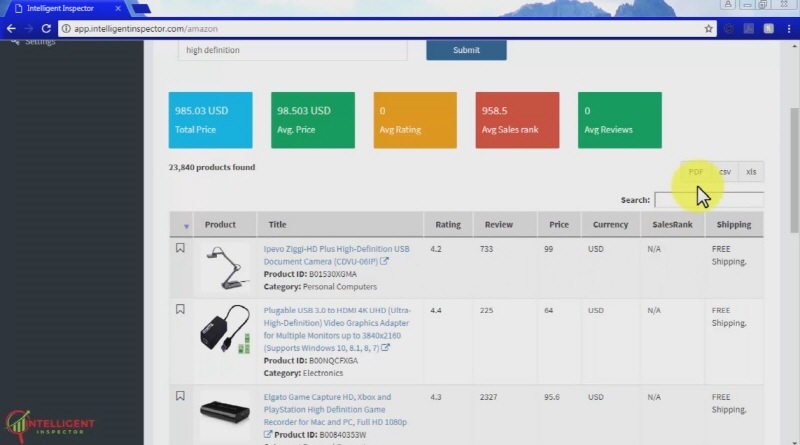This screenshot has height=445, width=800.
Task: Click the Chrome user profile icon
Action: click(x=728, y=4)
